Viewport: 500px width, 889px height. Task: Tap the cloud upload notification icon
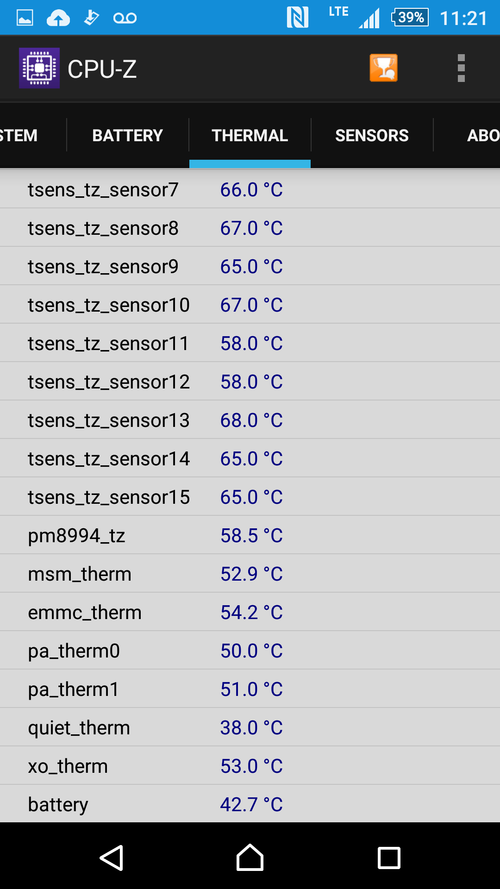pyautogui.click(x=58, y=18)
